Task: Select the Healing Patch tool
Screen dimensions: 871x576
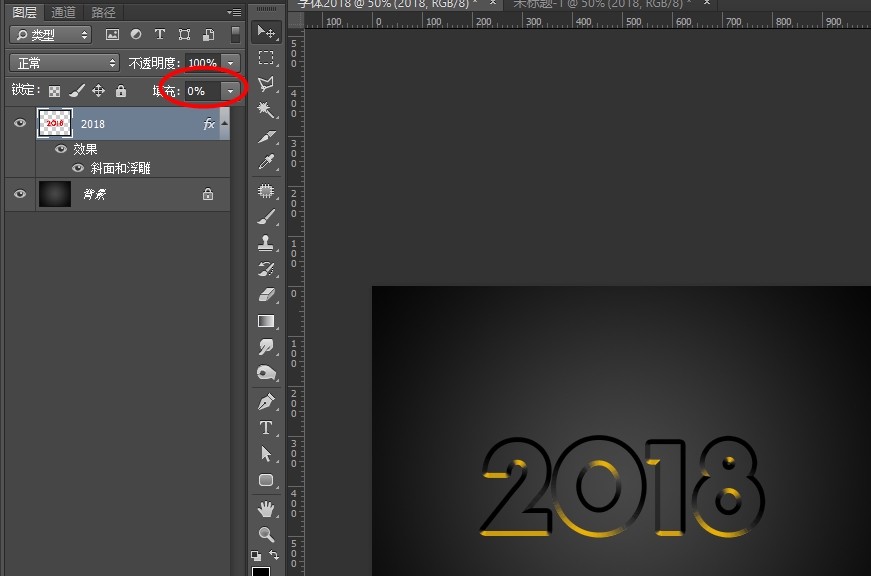Action: [x=266, y=191]
